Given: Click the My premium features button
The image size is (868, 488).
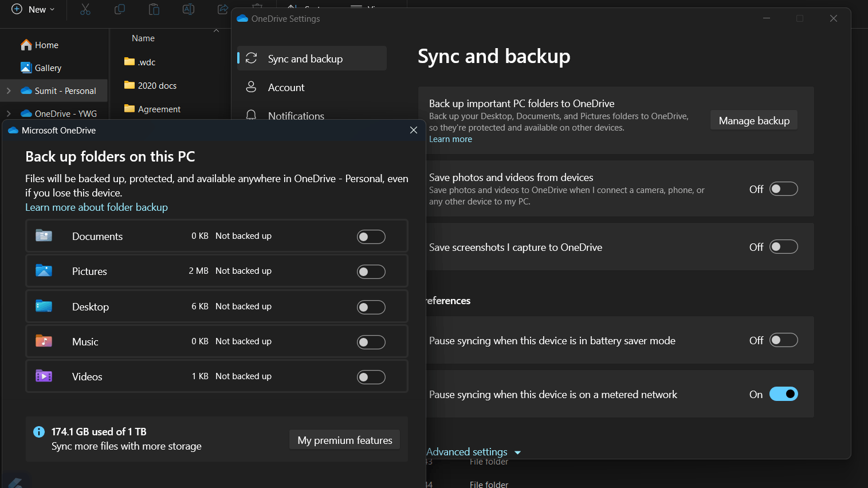Looking at the screenshot, I should [344, 440].
